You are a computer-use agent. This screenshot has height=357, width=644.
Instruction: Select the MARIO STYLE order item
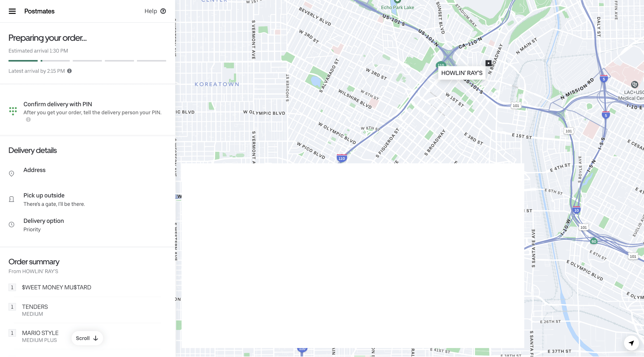coord(40,333)
